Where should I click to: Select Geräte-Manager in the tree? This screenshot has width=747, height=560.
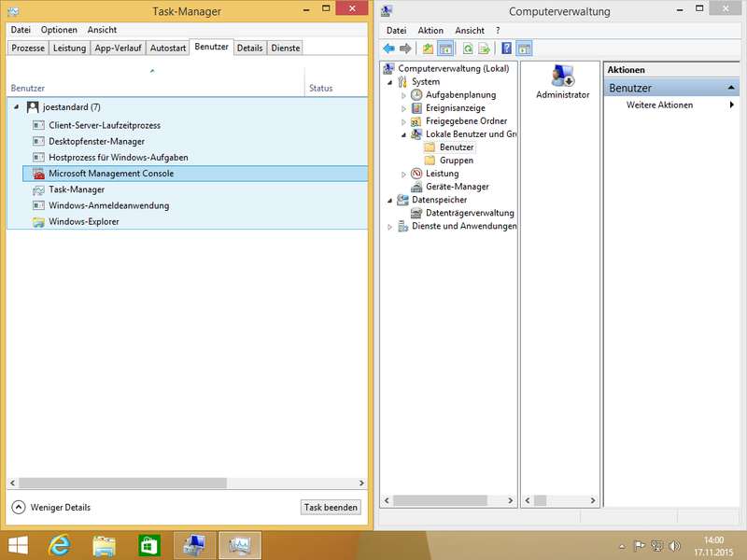coord(458,187)
